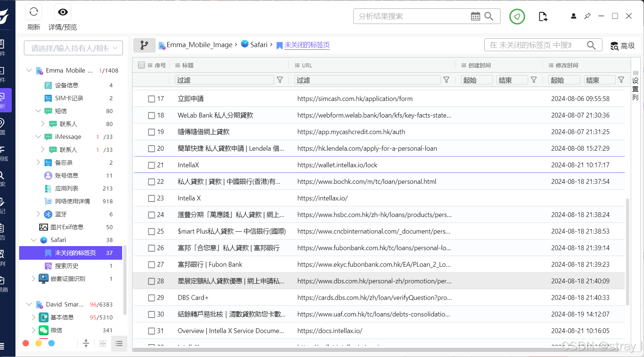Expand the 嵌套证据识别 node
The width and height of the screenshot is (644, 357).
tap(33, 278)
